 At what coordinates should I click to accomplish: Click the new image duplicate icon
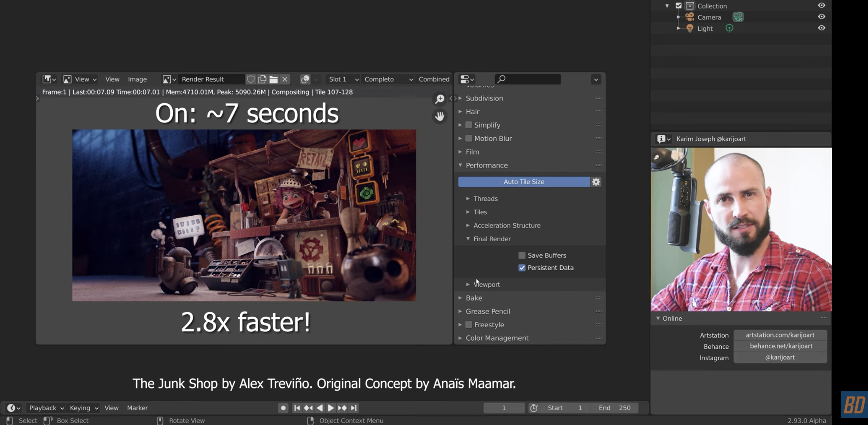point(262,79)
